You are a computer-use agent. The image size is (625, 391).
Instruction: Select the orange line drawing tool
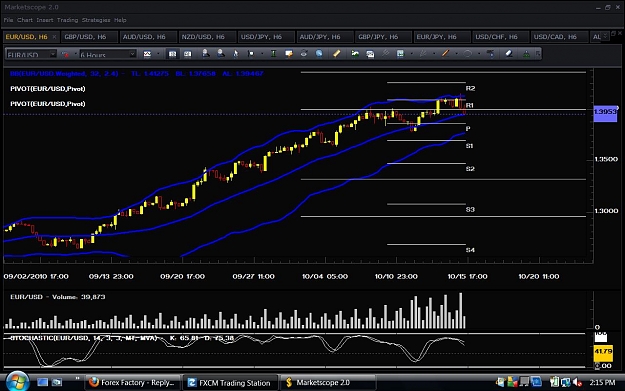[446, 53]
